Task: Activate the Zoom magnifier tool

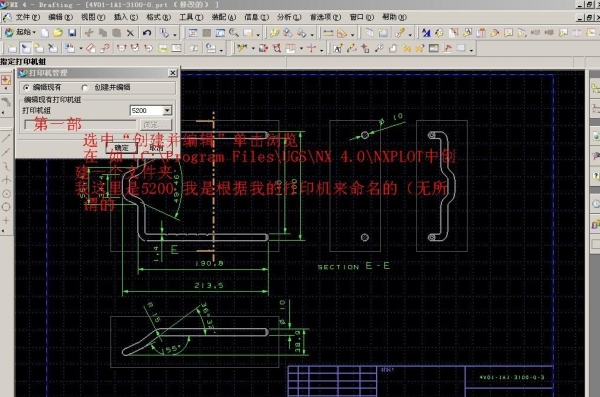Action: click(x=234, y=33)
